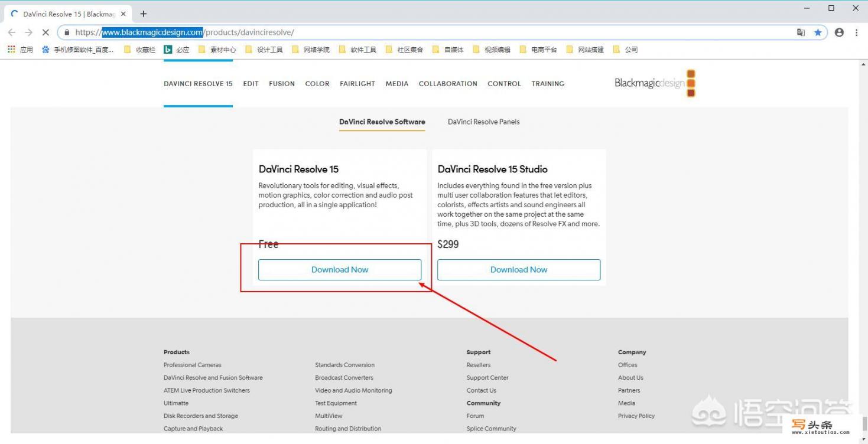Open the MultiView footer link
868x444 pixels.
pos(329,416)
